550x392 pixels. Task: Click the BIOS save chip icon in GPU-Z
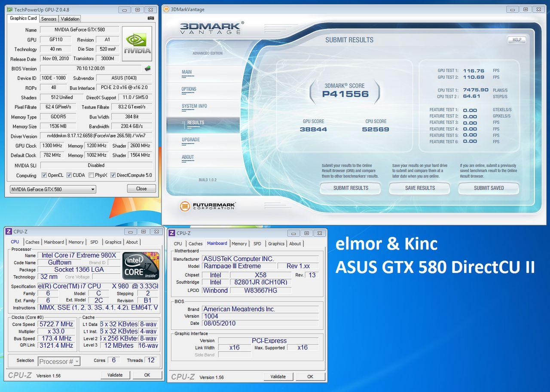(147, 68)
